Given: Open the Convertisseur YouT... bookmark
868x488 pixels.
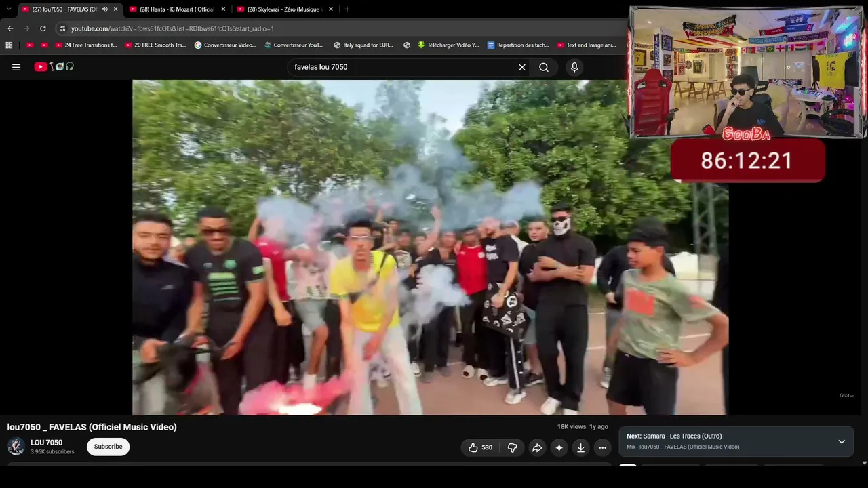Looking at the screenshot, I should (x=294, y=45).
